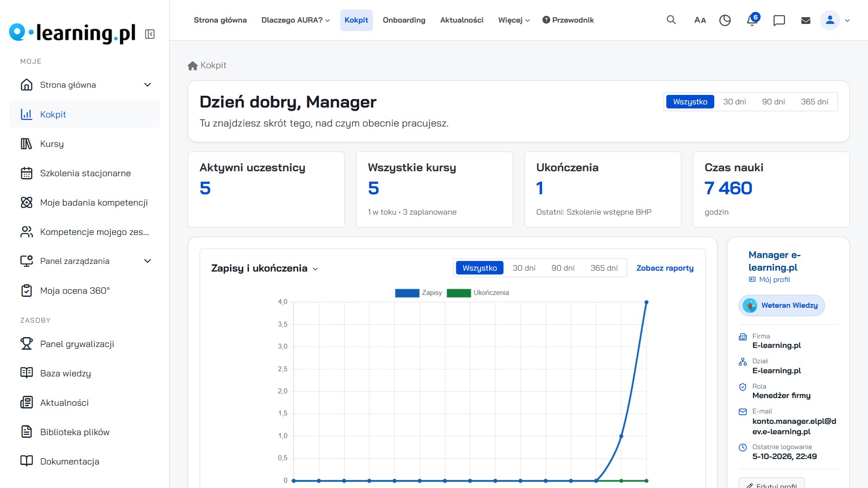Select chart range 30 dni

point(524,268)
